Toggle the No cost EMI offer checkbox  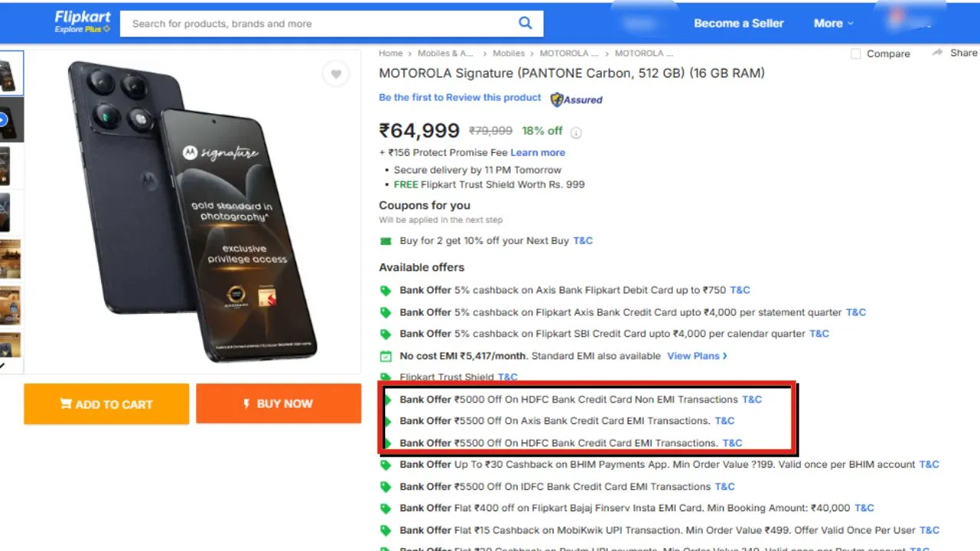(385, 355)
